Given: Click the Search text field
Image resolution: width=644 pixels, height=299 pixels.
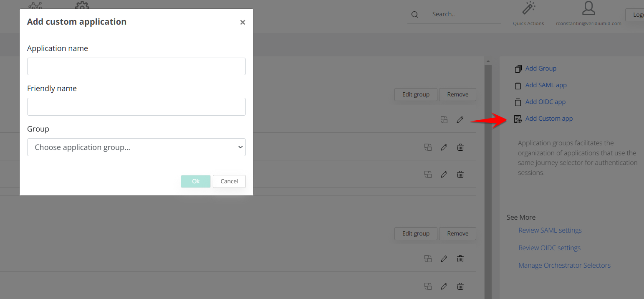Looking at the screenshot, I should 463,15.
